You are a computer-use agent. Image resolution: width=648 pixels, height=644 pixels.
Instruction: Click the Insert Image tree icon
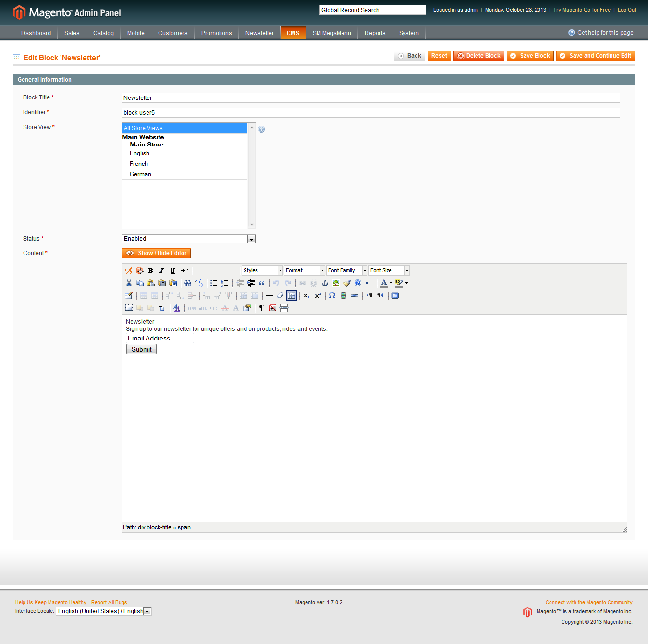tap(336, 283)
